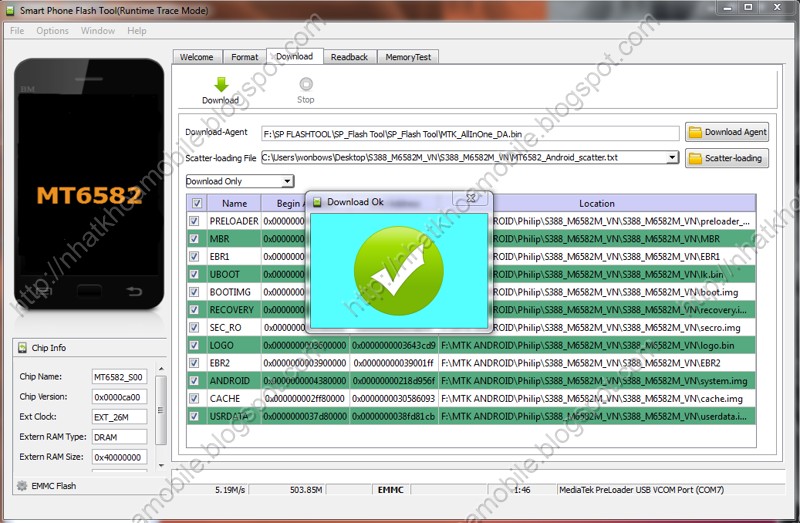Open the File menu
Screen dimensions: 800x523
pyautogui.click(x=17, y=31)
